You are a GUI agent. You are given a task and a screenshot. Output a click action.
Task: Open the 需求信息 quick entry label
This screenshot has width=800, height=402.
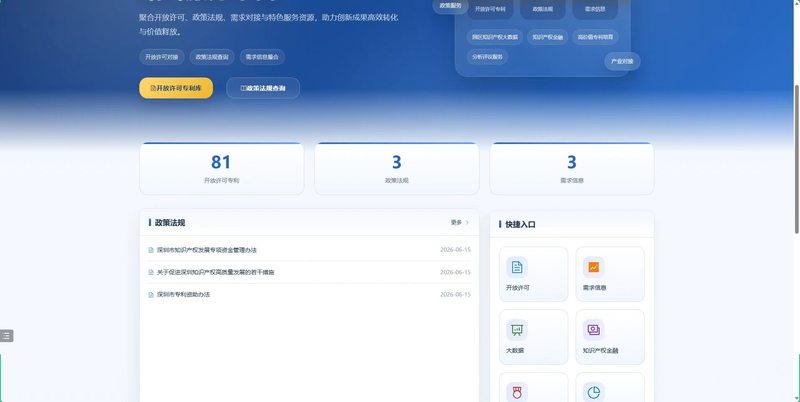(594, 288)
